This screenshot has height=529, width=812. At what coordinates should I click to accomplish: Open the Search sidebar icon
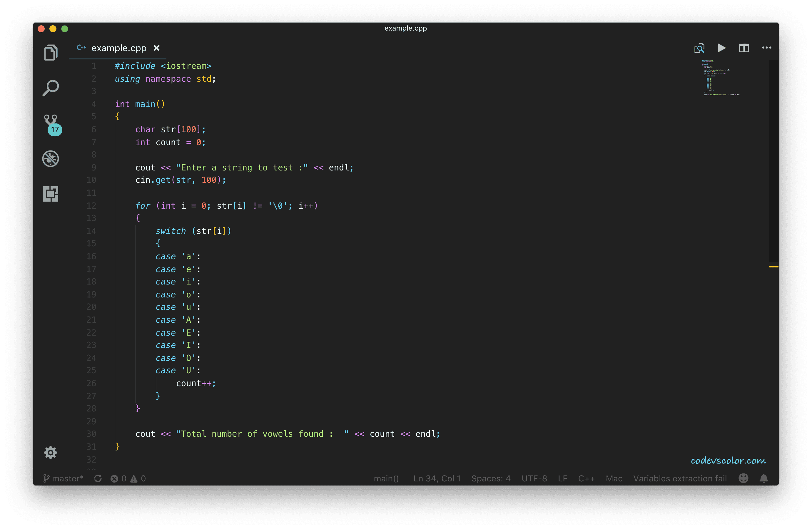(x=51, y=88)
